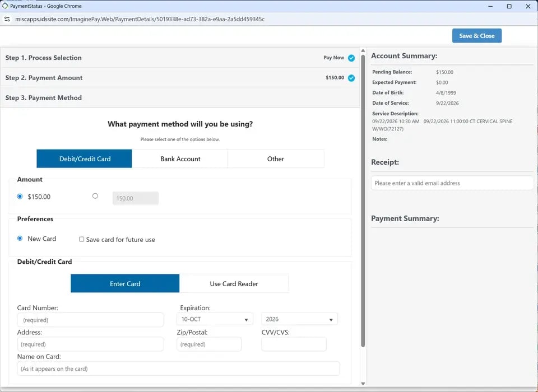Screen dimensions: 538x392
Task: Select the $150.00 full amount radio button
Action: tap(20, 197)
